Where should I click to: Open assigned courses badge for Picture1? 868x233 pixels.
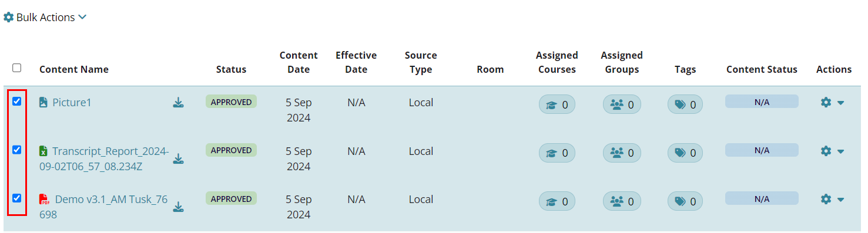[557, 104]
